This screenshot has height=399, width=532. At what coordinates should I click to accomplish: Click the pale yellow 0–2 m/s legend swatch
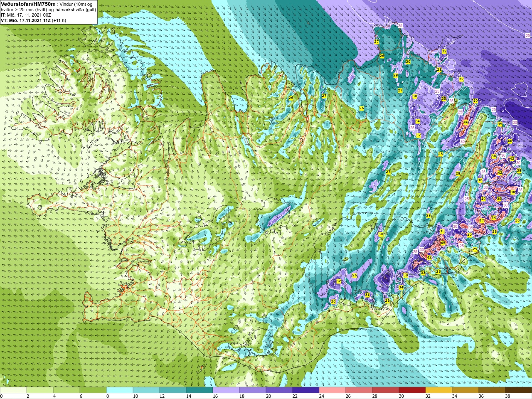(x=13, y=390)
